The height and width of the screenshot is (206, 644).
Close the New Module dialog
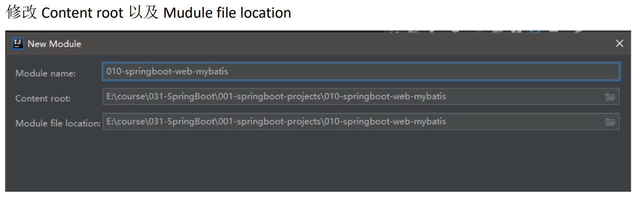[x=619, y=44]
